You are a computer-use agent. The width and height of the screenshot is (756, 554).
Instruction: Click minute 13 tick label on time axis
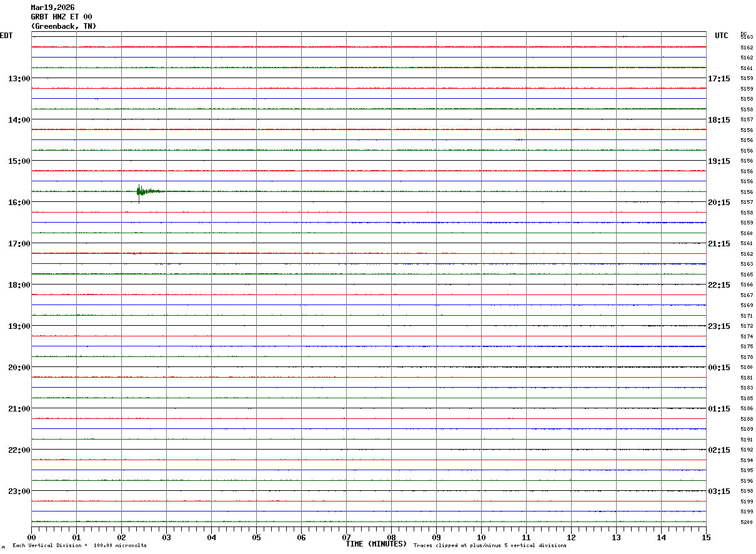[616, 537]
